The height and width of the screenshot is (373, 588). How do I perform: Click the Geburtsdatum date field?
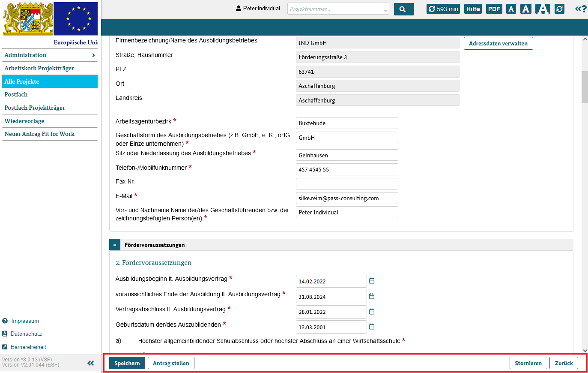tap(331, 327)
